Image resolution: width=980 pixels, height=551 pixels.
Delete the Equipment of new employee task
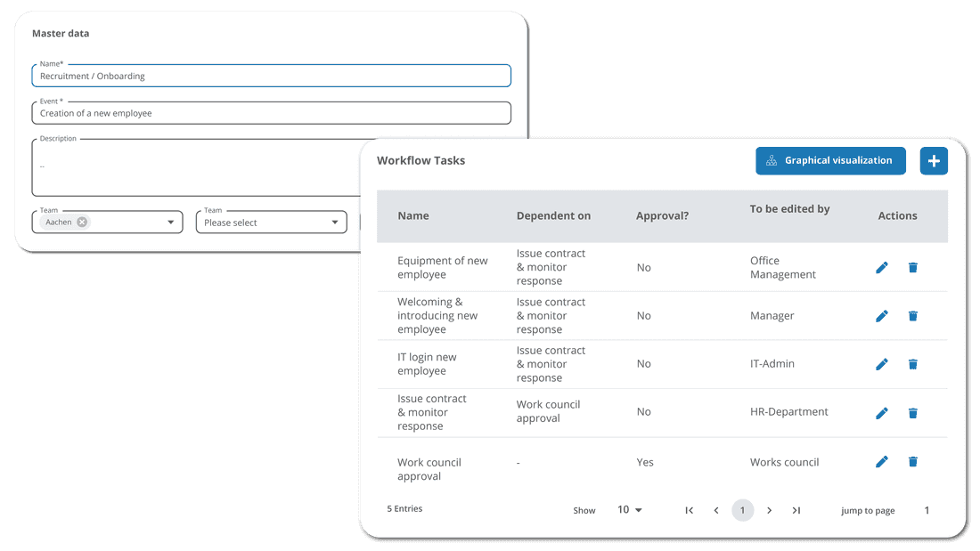[x=913, y=267]
